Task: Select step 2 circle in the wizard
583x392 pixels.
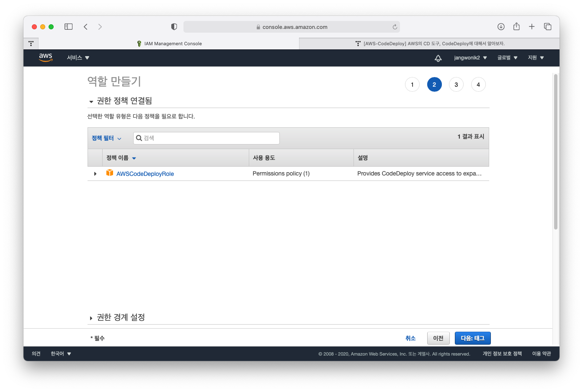Action: point(434,85)
